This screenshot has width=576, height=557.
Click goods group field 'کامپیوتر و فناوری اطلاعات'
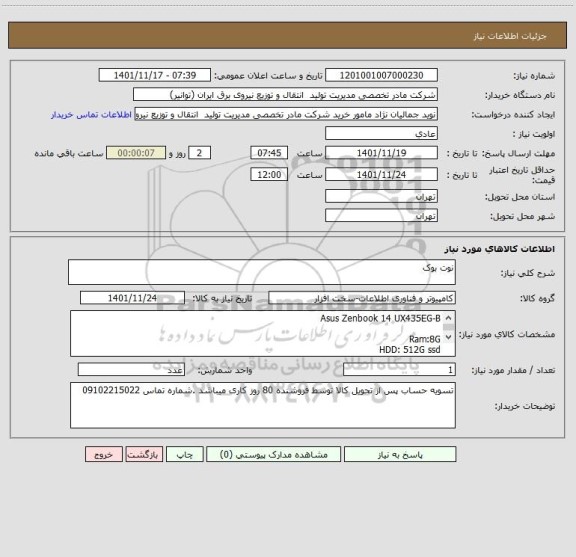point(362,298)
